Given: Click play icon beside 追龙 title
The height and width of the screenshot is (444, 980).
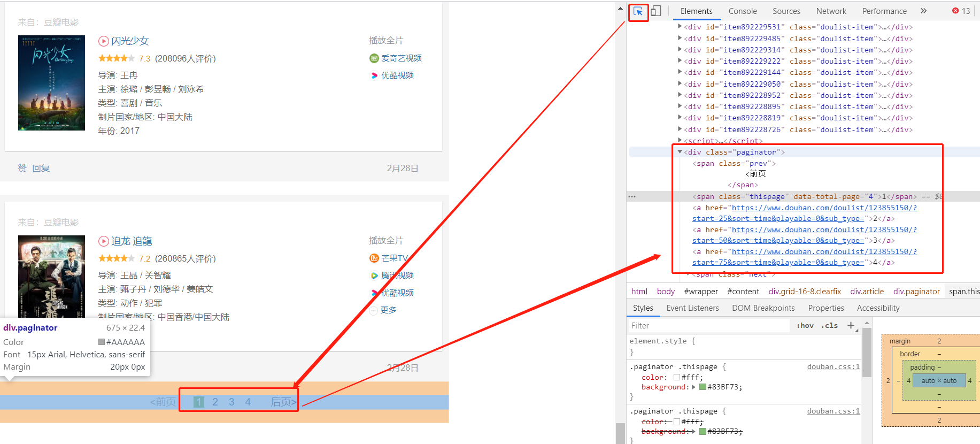Looking at the screenshot, I should tap(104, 241).
